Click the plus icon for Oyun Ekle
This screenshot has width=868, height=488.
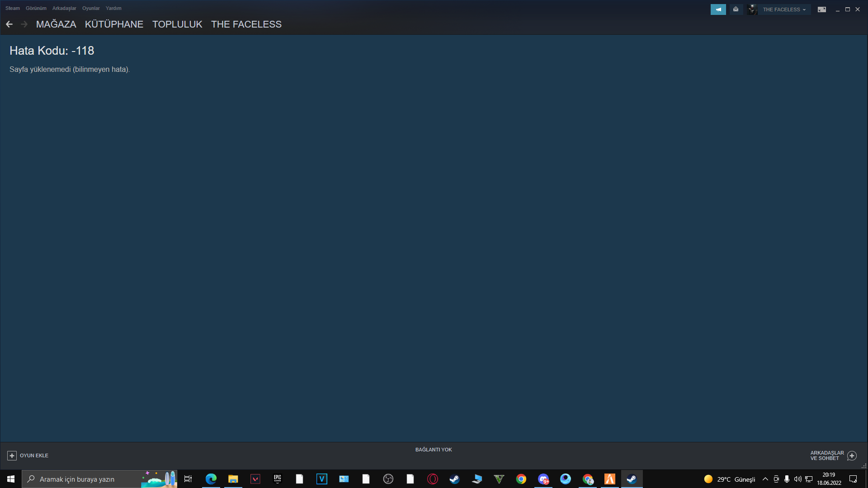[12, 455]
